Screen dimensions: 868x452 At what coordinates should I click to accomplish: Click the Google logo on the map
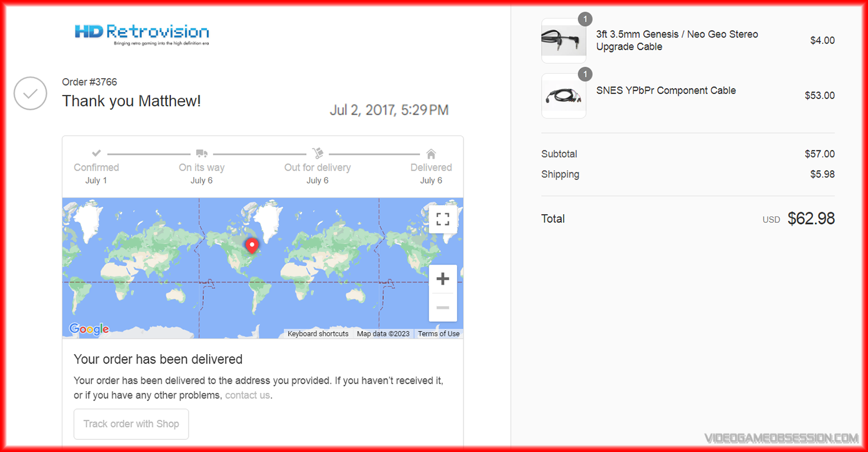[89, 329]
